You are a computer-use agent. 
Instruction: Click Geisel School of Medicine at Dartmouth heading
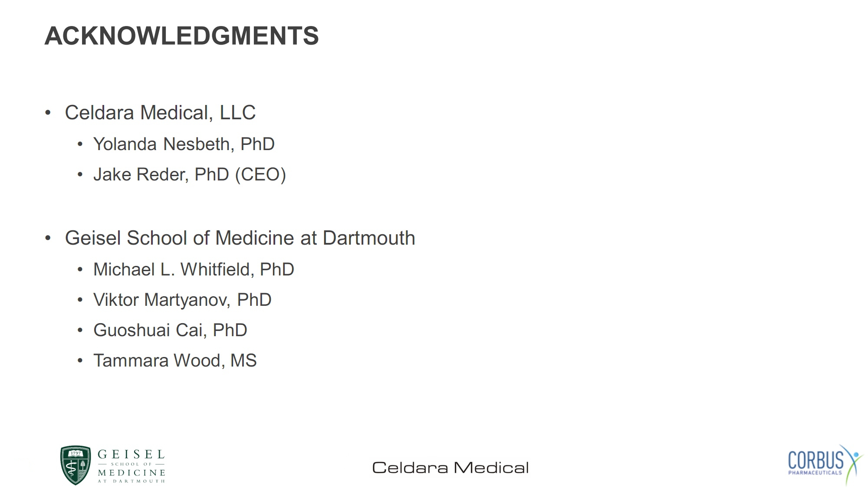click(240, 238)
